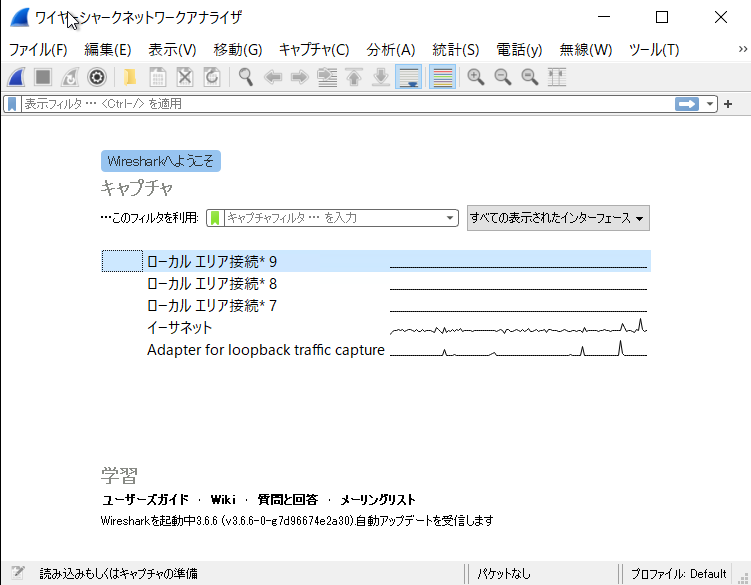The width and height of the screenshot is (751, 585).
Task: Add display filter button with plus icon
Action: click(x=728, y=104)
